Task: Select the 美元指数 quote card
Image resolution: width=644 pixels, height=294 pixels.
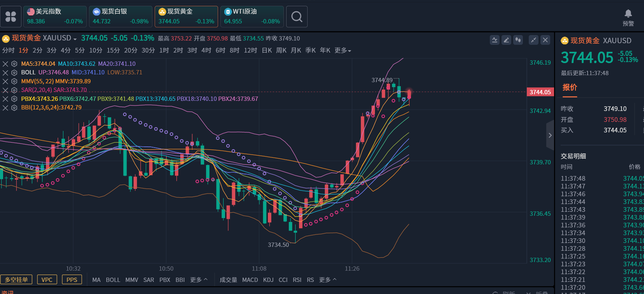Action: coord(55,16)
